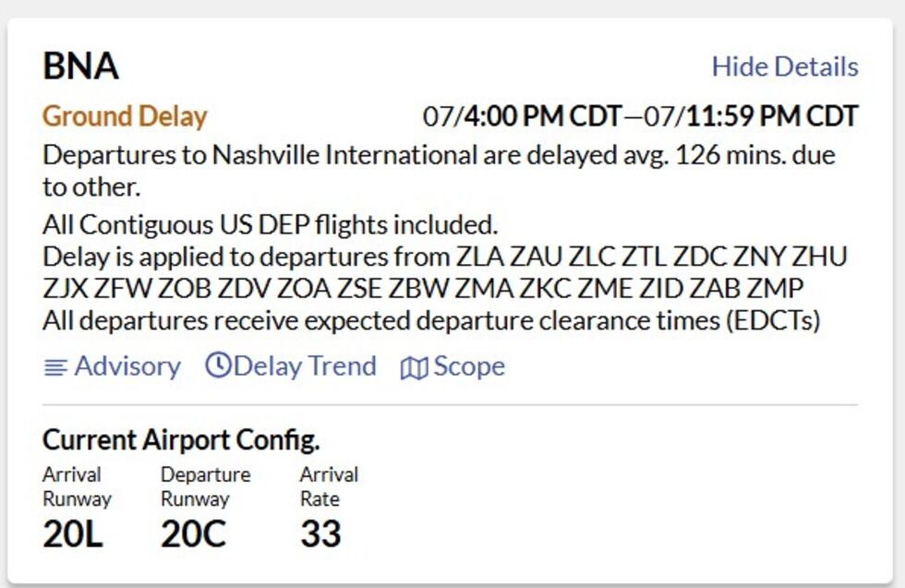Click the BNA airport code heading

[80, 66]
